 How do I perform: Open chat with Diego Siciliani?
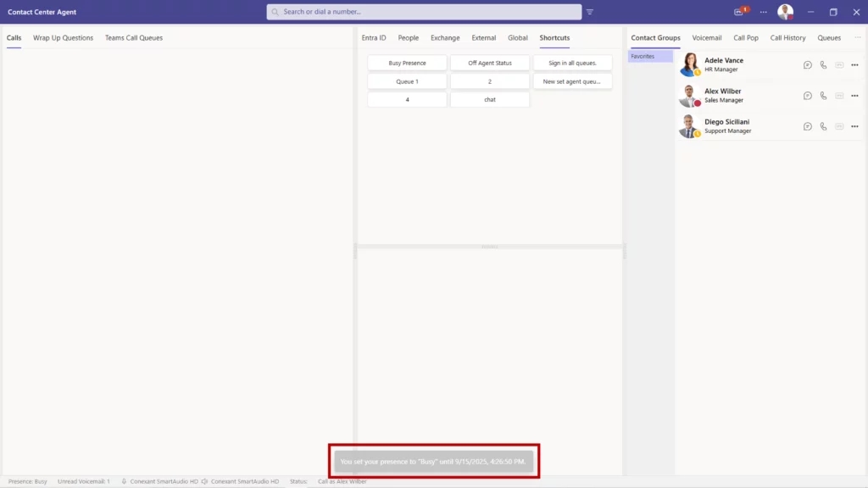click(808, 126)
